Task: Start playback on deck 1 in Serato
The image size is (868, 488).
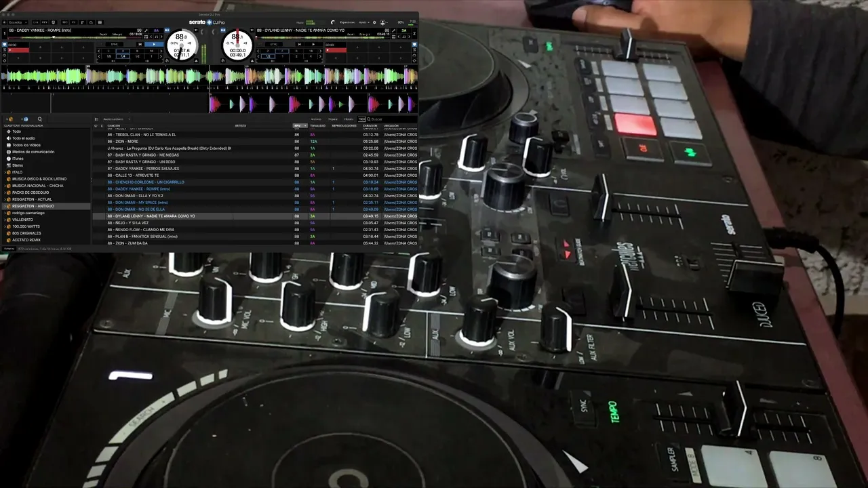Action: pyautogui.click(x=154, y=44)
